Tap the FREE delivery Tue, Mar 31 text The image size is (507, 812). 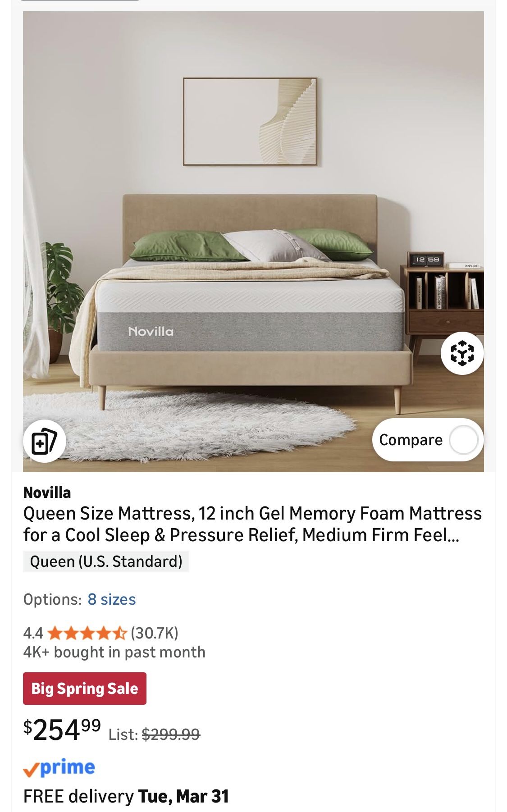pyautogui.click(x=126, y=796)
